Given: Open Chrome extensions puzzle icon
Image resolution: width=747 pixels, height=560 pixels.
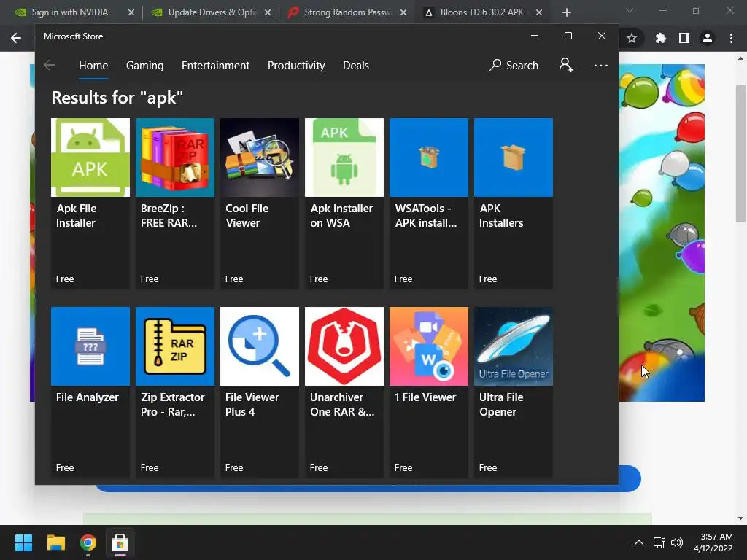Looking at the screenshot, I should [660, 38].
